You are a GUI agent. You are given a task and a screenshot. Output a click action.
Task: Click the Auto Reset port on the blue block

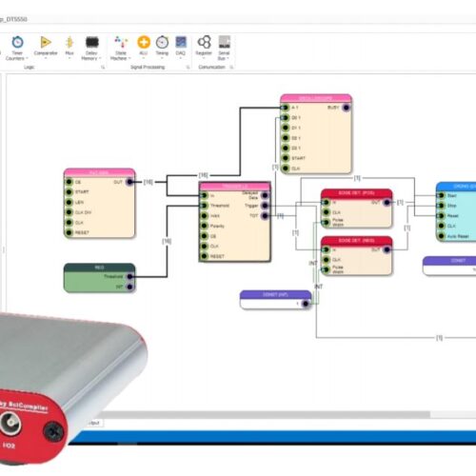click(441, 236)
